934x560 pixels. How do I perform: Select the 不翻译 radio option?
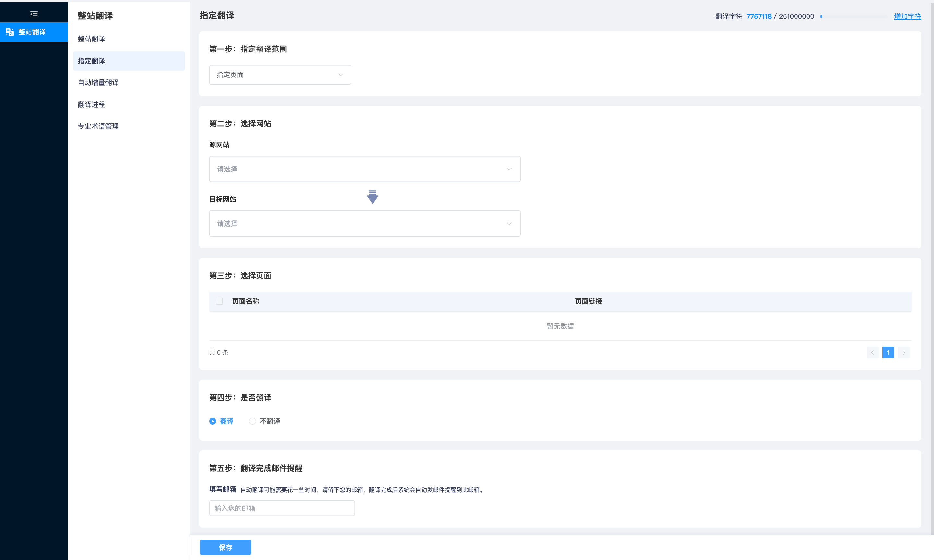pos(253,421)
